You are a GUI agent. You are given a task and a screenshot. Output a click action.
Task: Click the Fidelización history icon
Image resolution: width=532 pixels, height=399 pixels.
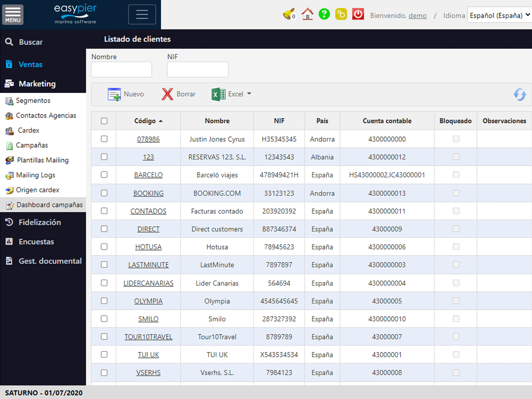tap(9, 222)
